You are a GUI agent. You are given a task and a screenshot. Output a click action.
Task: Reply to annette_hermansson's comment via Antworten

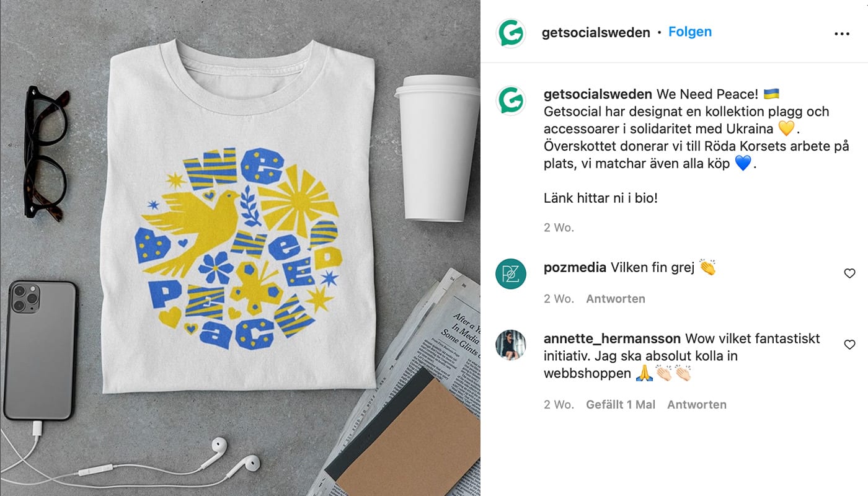pos(697,405)
